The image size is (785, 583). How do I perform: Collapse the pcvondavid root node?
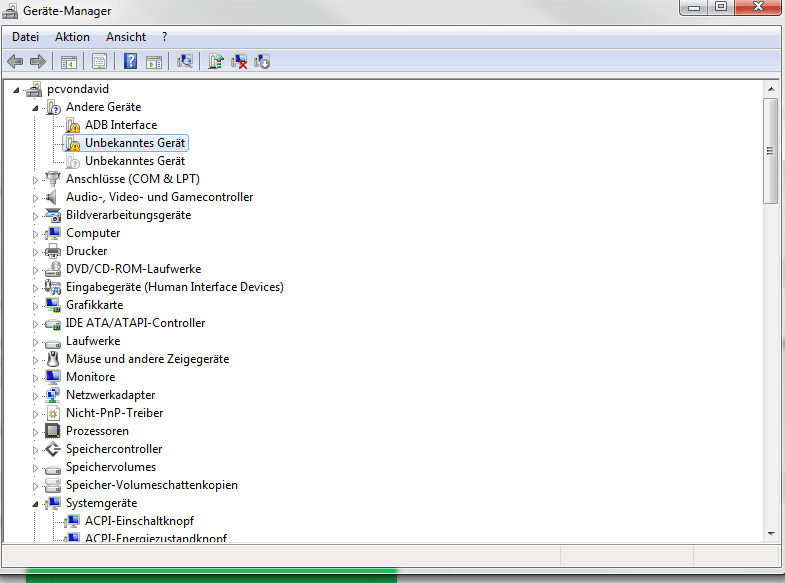pyautogui.click(x=16, y=90)
